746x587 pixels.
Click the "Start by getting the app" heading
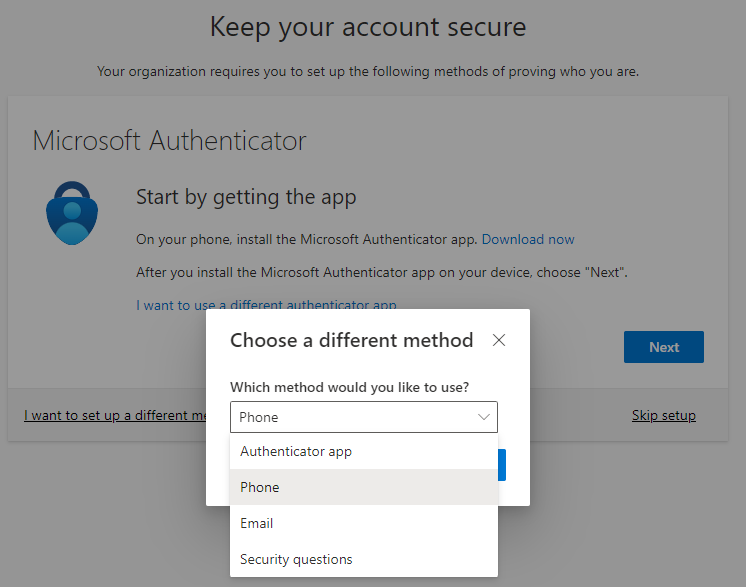(x=246, y=197)
